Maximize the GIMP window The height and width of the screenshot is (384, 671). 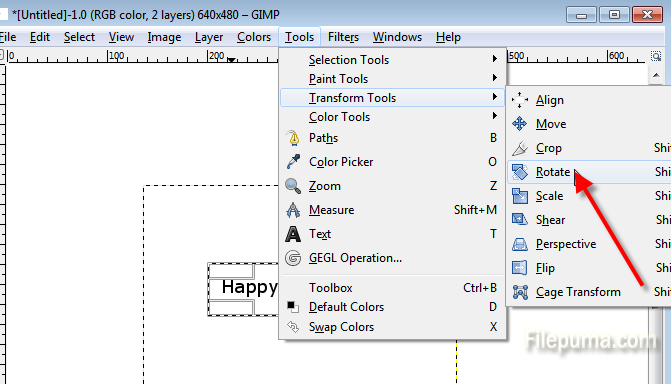tap(614, 15)
